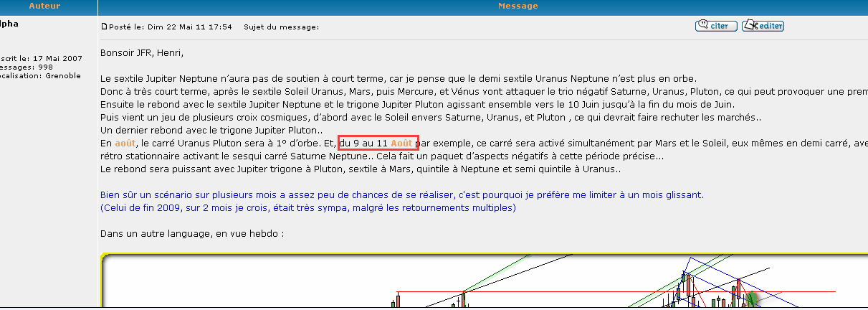
Task: Click the "editer" edit post button
Action: pyautogui.click(x=763, y=26)
